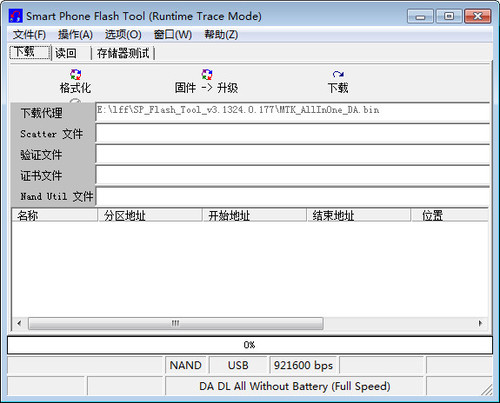Viewport: 500px width, 403px height.
Task: Open the 操作(A) menu
Action: tap(75, 34)
